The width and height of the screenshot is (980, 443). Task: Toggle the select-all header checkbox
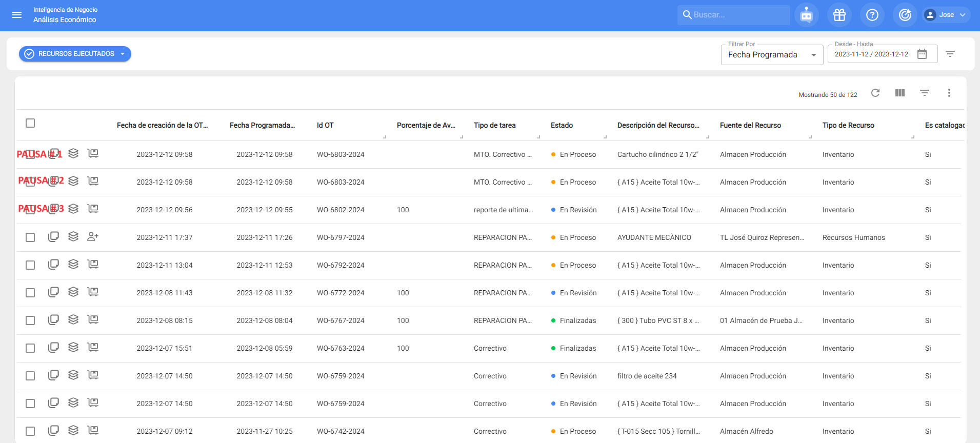(x=30, y=123)
